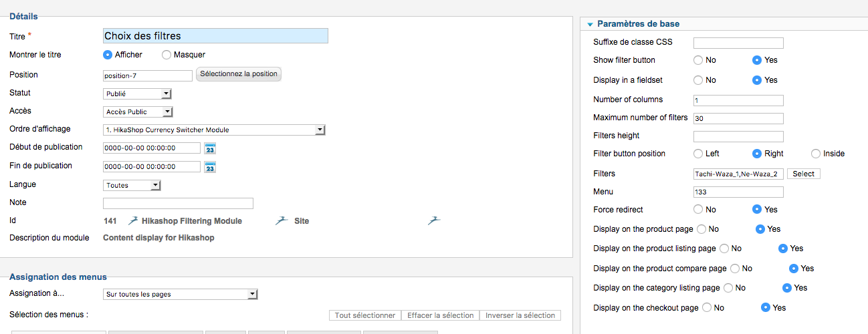Select Masquer for Montrer le titre
868x334 pixels.
[167, 55]
